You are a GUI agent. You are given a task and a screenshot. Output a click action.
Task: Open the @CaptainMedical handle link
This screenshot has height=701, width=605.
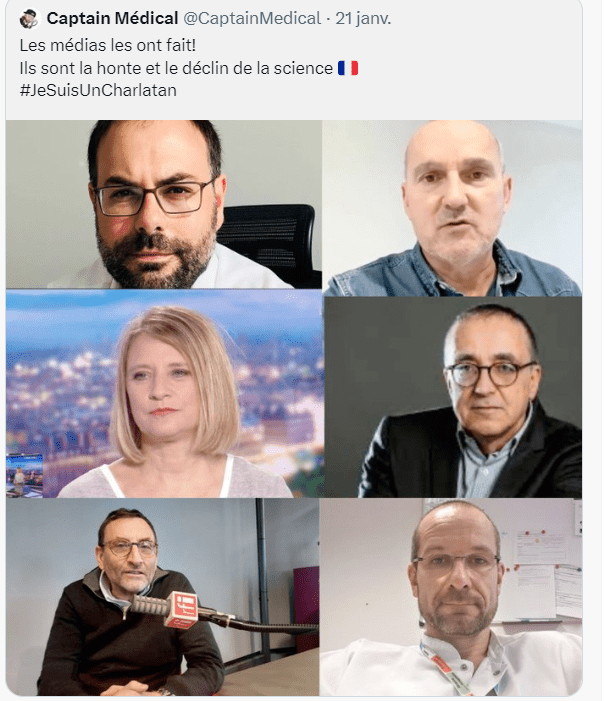(252, 18)
